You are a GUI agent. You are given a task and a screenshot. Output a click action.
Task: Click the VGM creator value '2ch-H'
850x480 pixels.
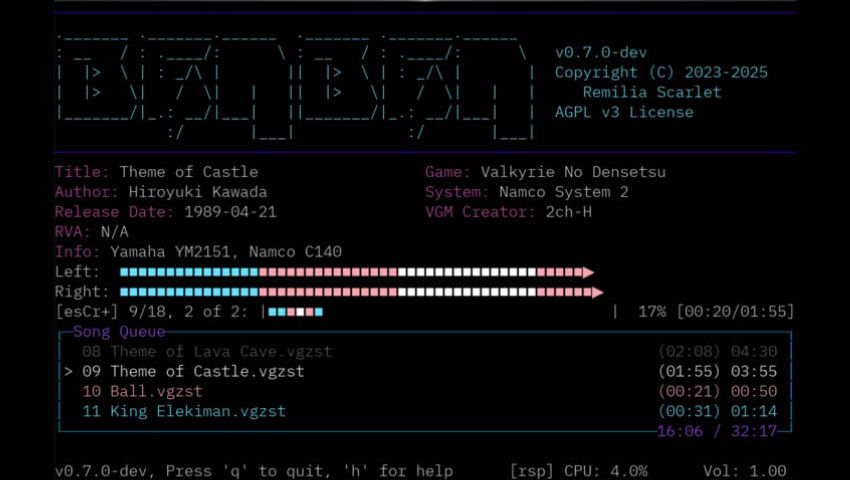tap(569, 212)
